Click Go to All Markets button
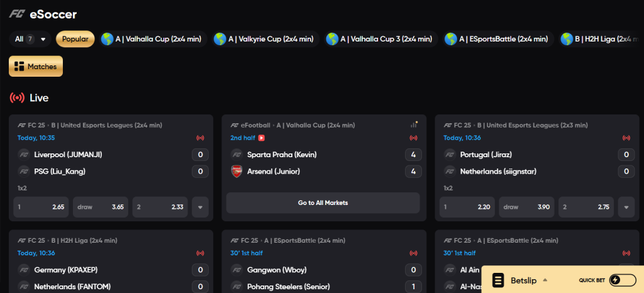Screen dimensions: 644x293 pos(323,202)
